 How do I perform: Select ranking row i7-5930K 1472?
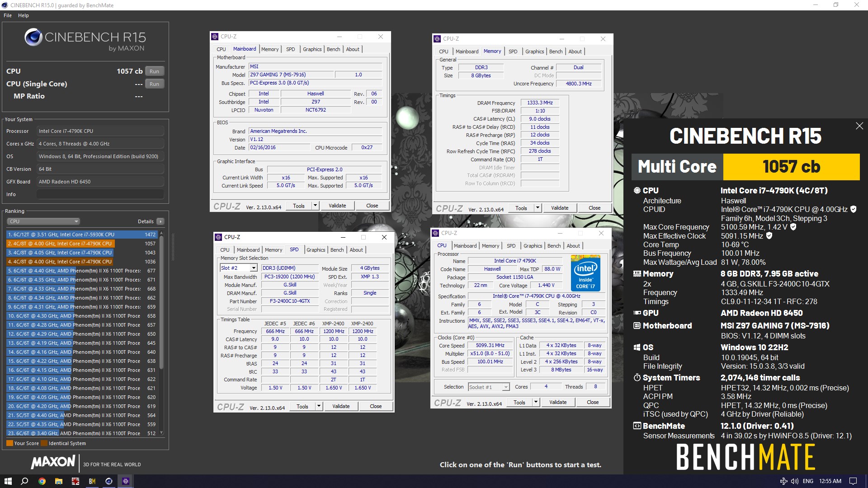pyautogui.click(x=81, y=235)
